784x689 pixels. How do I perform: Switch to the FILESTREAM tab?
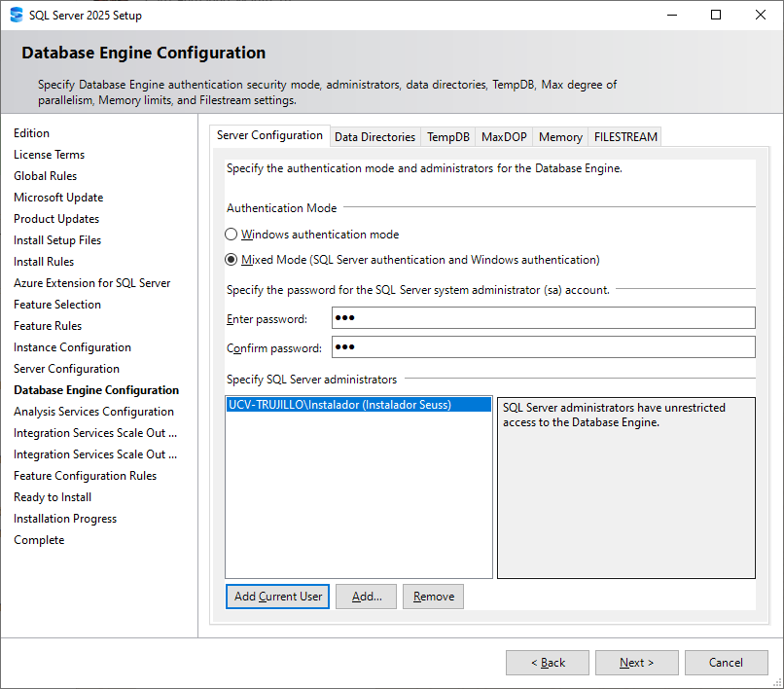(625, 137)
